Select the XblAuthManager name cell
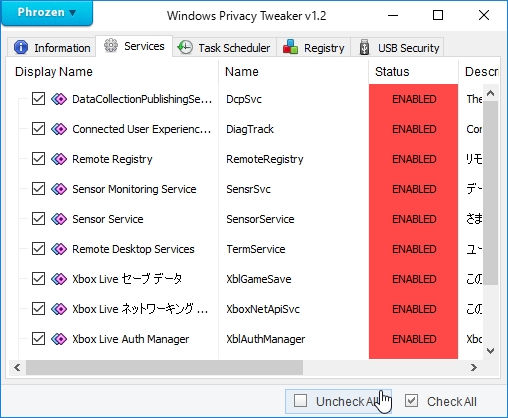The image size is (508, 418). (x=265, y=339)
